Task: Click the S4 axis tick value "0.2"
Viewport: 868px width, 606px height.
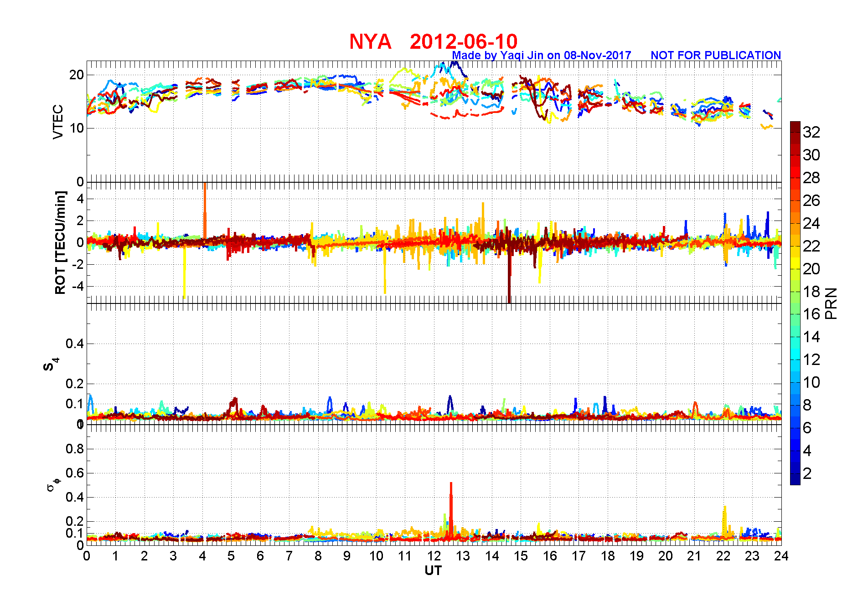Action: pos(75,384)
